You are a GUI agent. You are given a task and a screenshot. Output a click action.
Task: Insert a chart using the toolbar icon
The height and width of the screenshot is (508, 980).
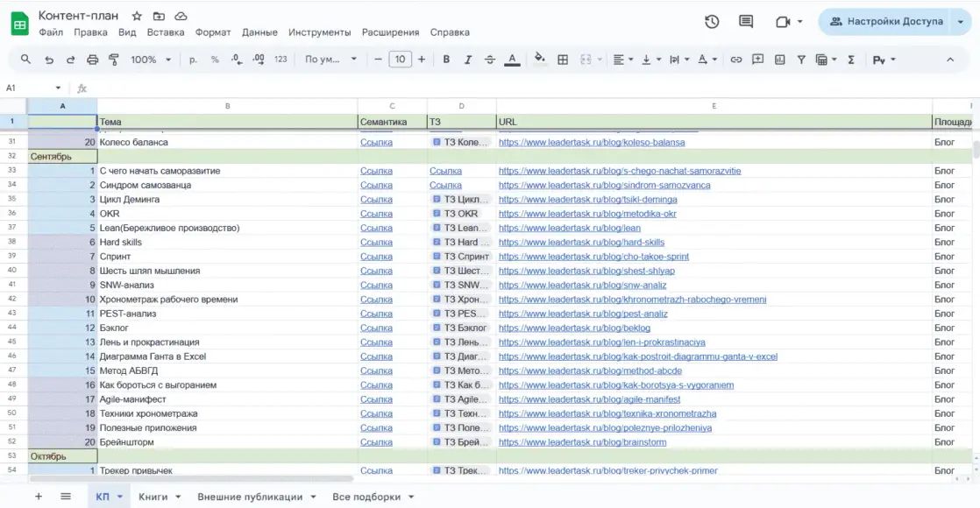pos(778,60)
